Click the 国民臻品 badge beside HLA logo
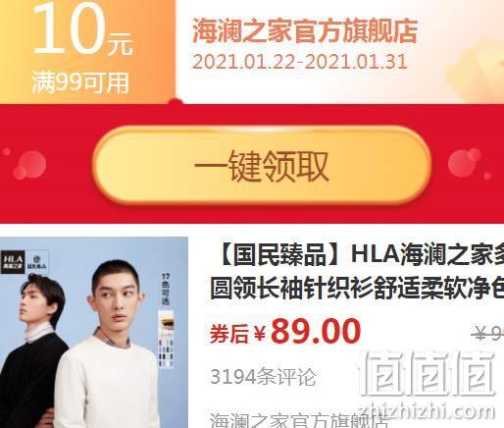The image size is (504, 428). point(37,262)
